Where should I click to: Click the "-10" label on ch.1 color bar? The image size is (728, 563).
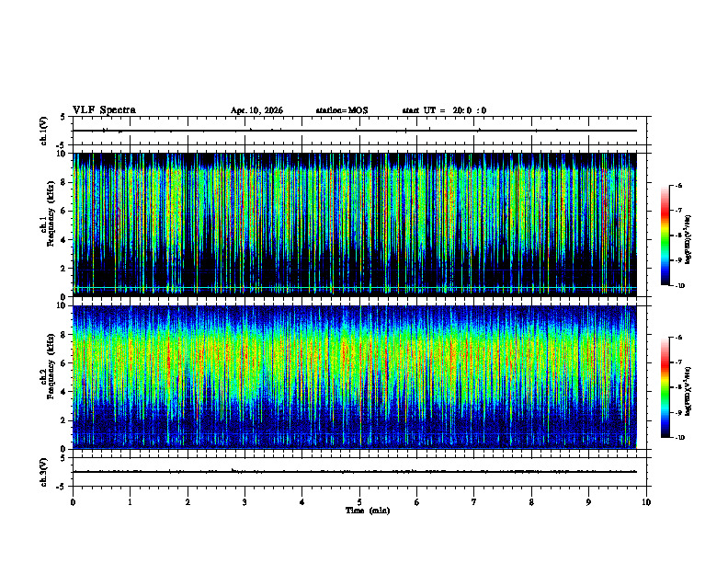679,286
